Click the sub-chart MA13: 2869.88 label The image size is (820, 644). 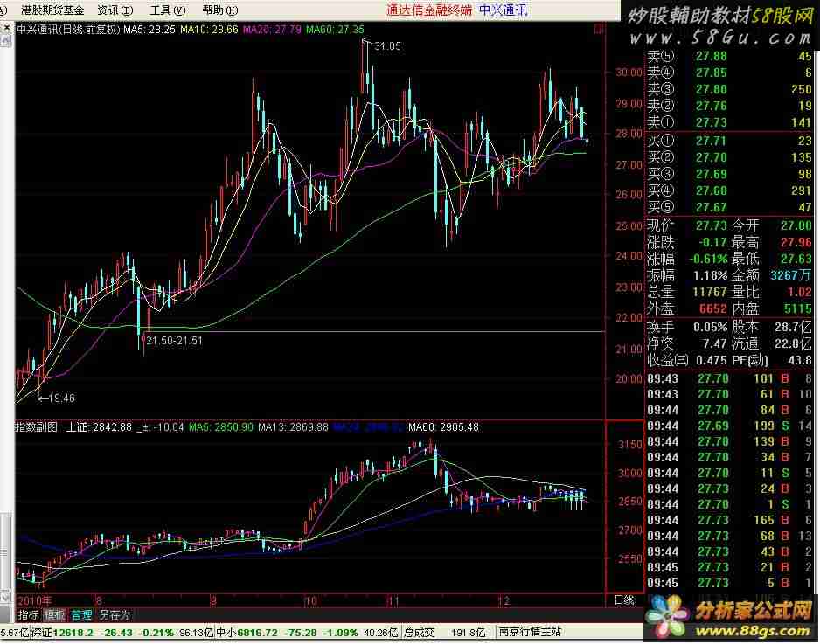[294, 427]
